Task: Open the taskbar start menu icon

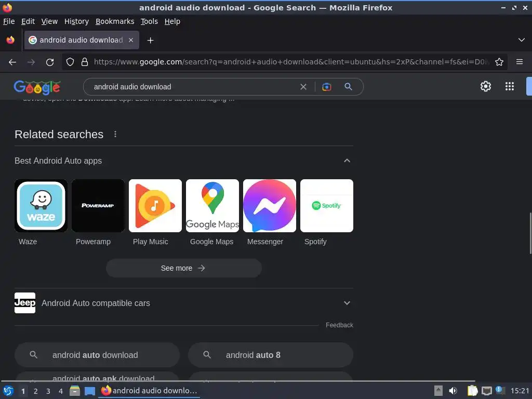Action: pyautogui.click(x=8, y=391)
